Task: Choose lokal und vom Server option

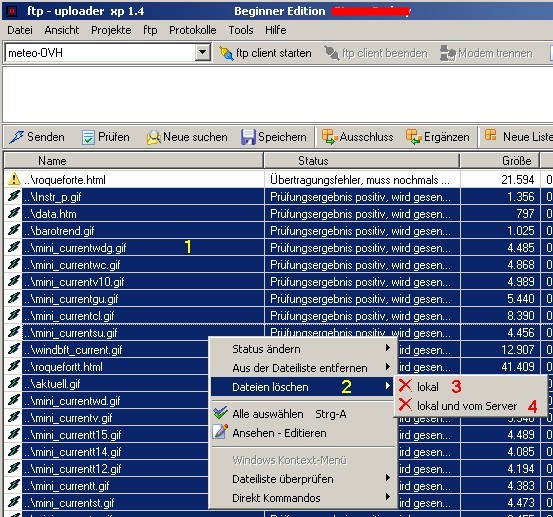Action: [470, 406]
